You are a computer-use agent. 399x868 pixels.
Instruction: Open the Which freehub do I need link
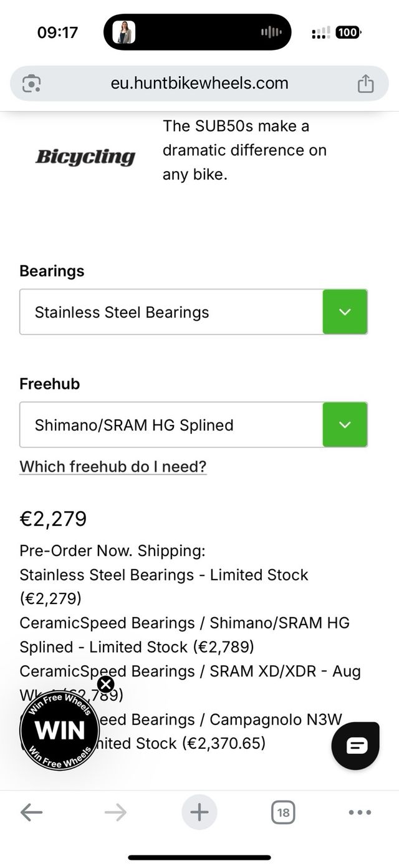tap(113, 466)
